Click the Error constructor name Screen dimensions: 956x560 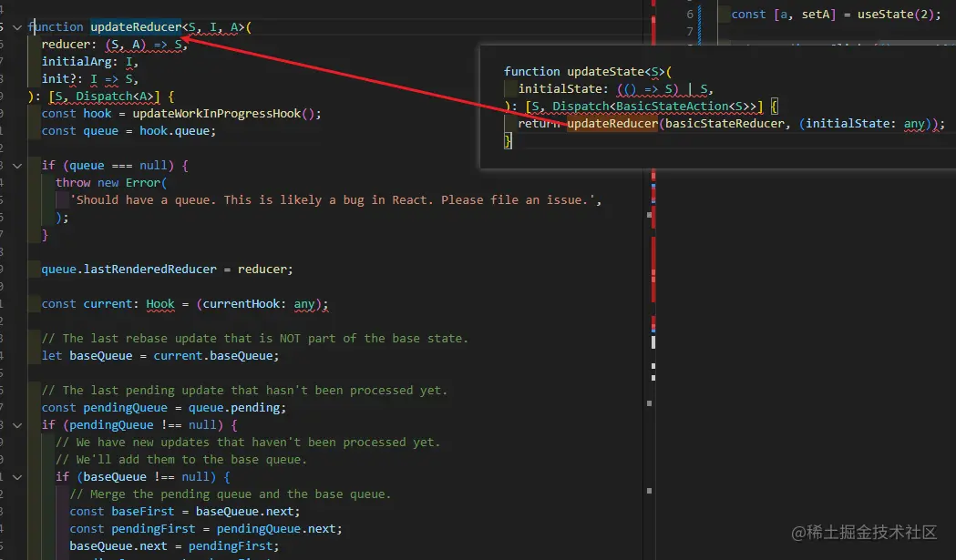[x=143, y=183]
